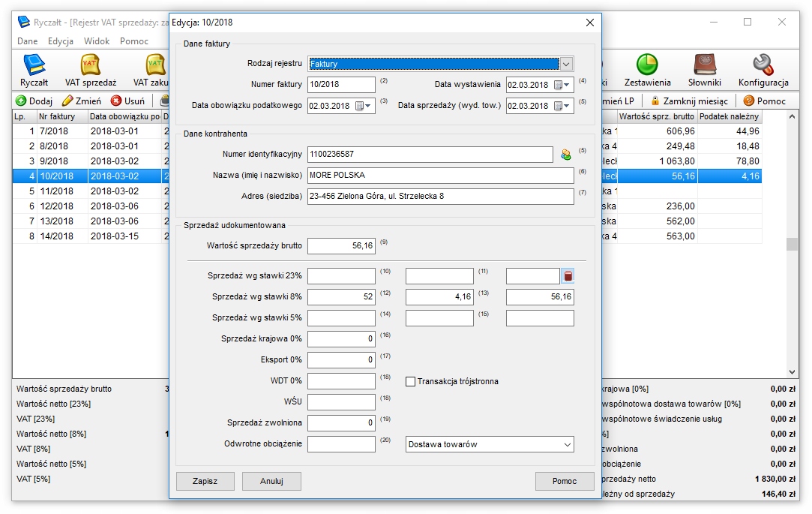Click the Numer identyfikacyjny input field
This screenshot has width=812, height=514.
tap(430, 155)
